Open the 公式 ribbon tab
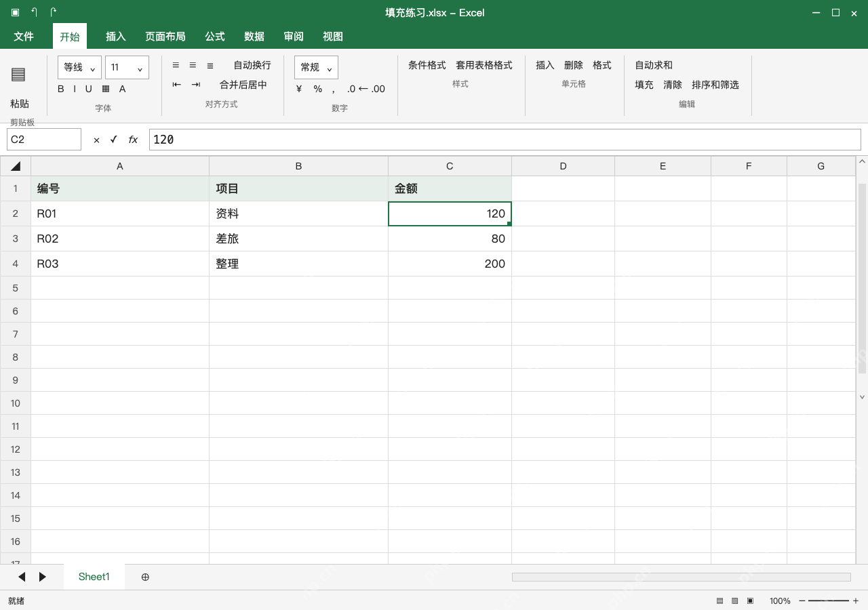 (215, 37)
